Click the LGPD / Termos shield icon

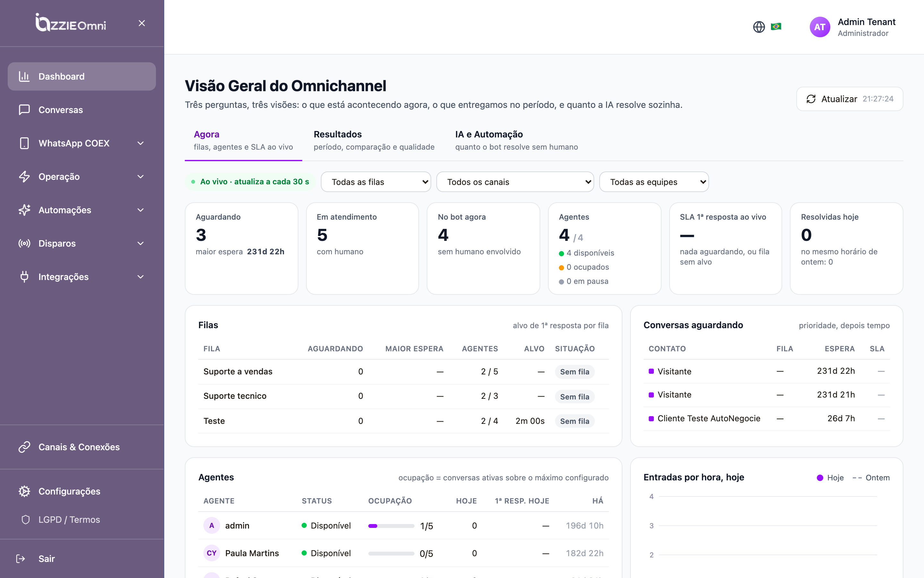coord(26,520)
